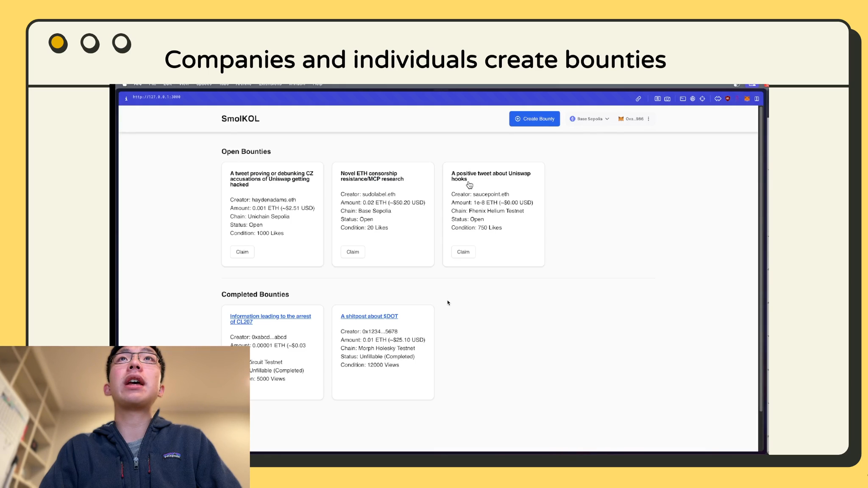Click 'Chain: Fhenix Helium Testnet' text
Viewport: 868px width, 488px height.
487,211
